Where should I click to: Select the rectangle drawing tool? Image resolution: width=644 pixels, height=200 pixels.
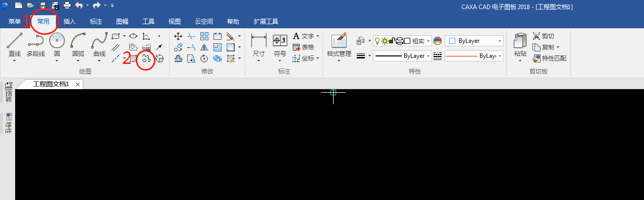pyautogui.click(x=116, y=36)
